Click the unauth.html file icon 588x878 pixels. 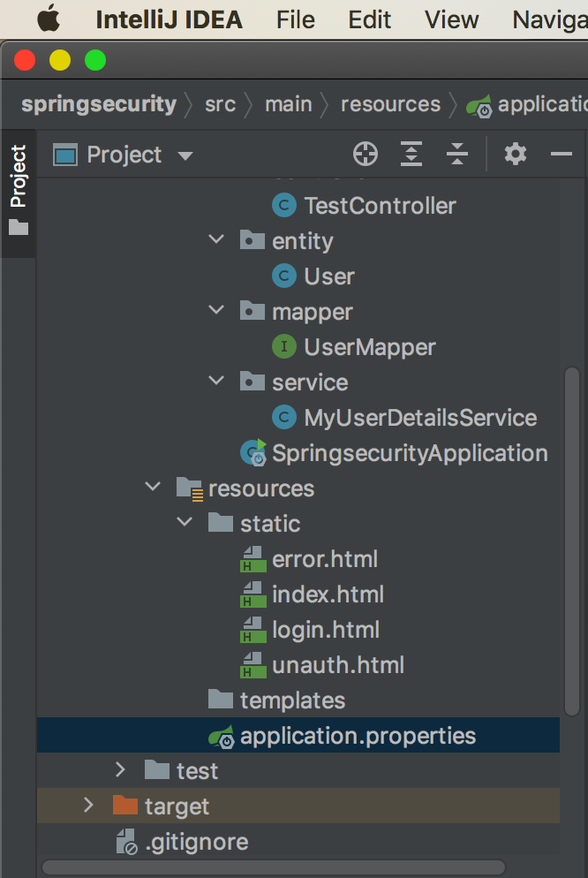[253, 664]
